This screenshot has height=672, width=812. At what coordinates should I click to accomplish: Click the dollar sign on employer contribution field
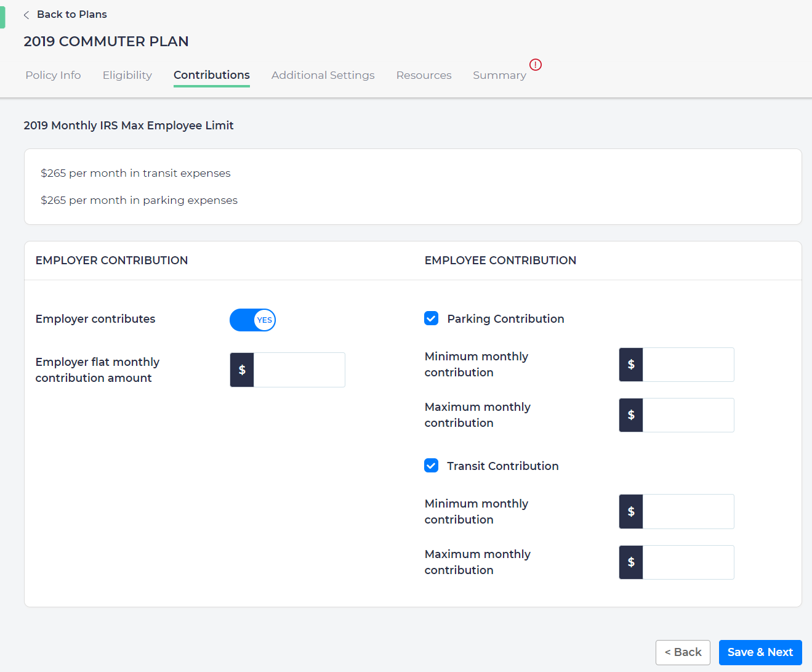point(241,370)
